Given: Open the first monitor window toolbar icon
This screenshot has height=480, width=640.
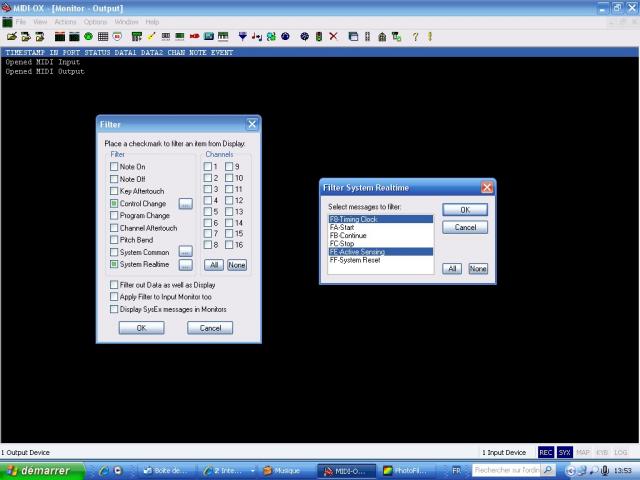Looking at the screenshot, I should tap(60, 37).
